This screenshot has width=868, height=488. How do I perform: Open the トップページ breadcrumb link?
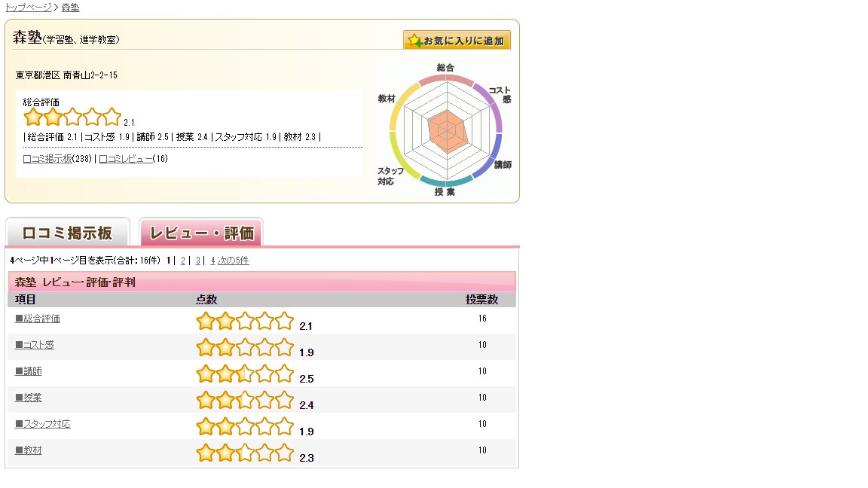click(29, 8)
